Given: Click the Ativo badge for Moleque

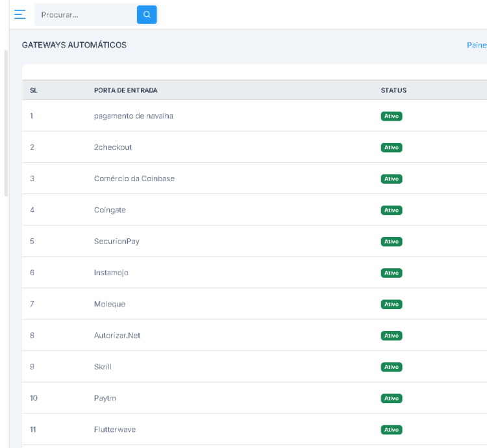Looking at the screenshot, I should click(392, 304).
